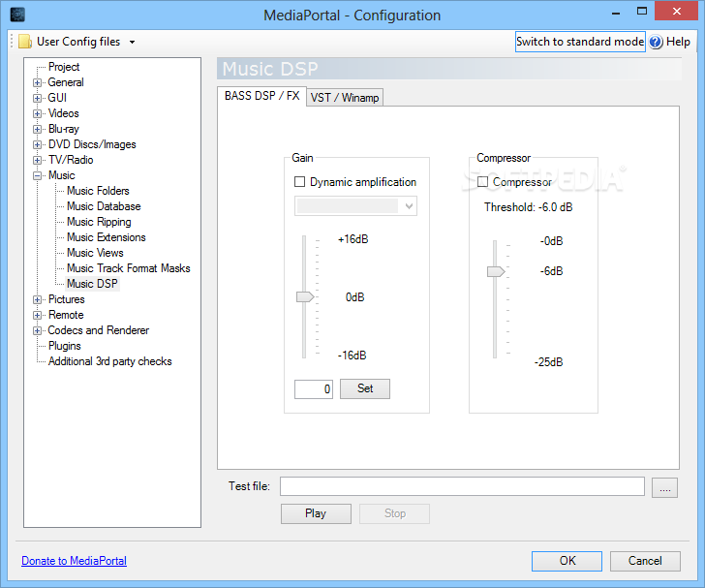Screen dimensions: 705x588
Task: Select Music parent item in tree
Action: [62, 175]
